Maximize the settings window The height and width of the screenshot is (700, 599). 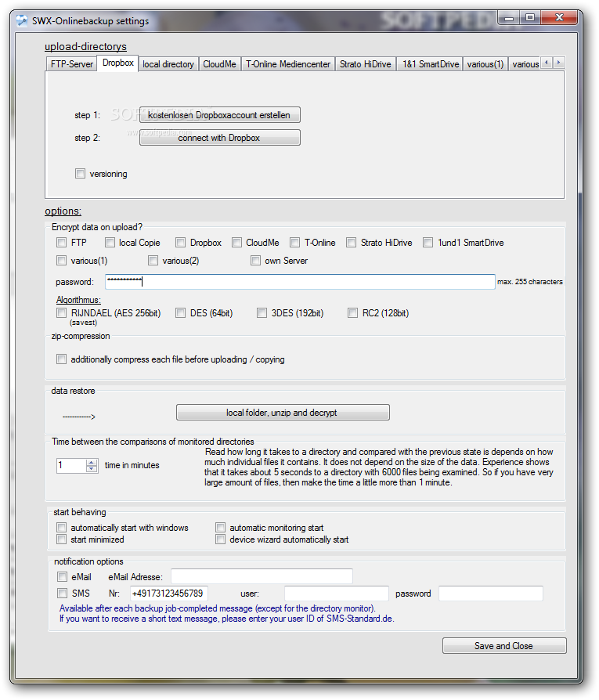click(x=530, y=18)
